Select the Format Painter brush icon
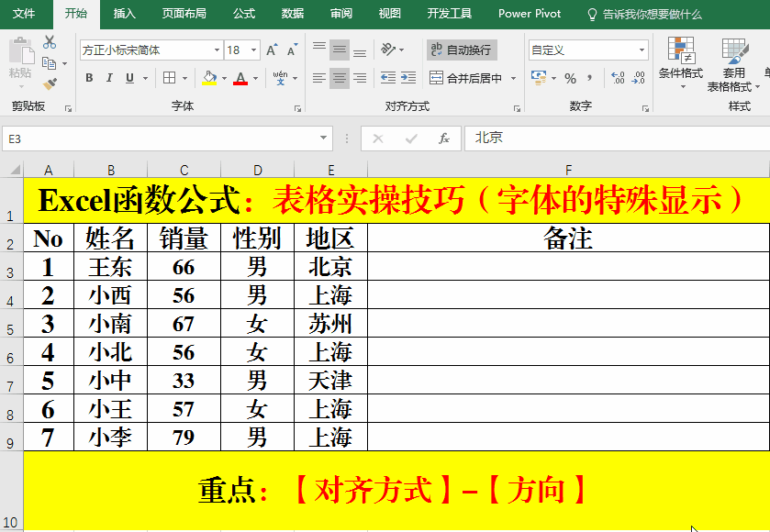 coord(50,84)
